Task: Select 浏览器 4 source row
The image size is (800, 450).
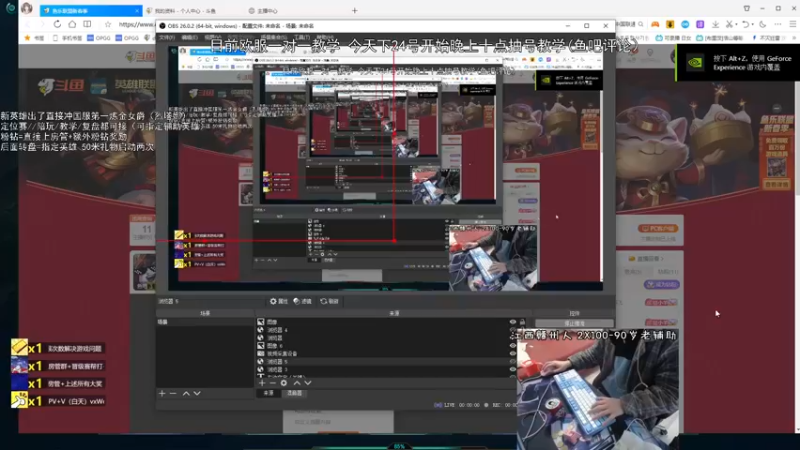Action: coord(383,330)
